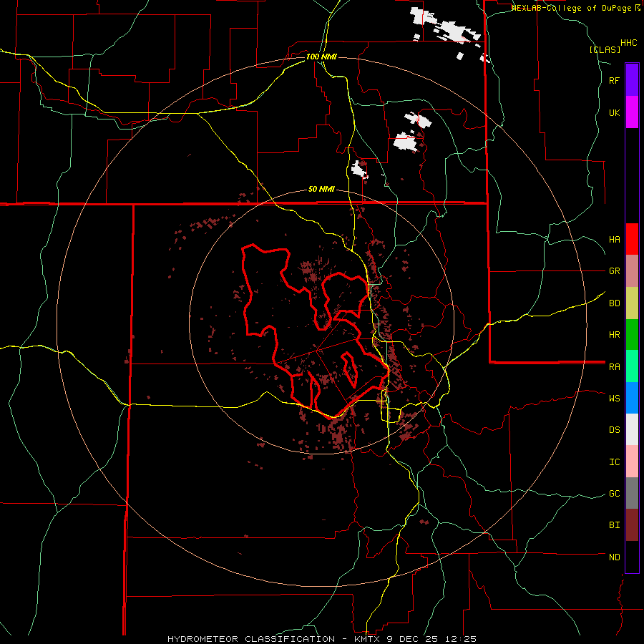
Task: Pick the dark green HR swatch
Action: tap(632, 335)
